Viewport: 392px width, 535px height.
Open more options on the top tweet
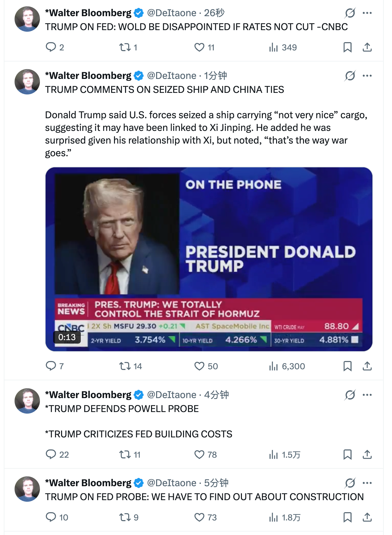click(x=367, y=13)
